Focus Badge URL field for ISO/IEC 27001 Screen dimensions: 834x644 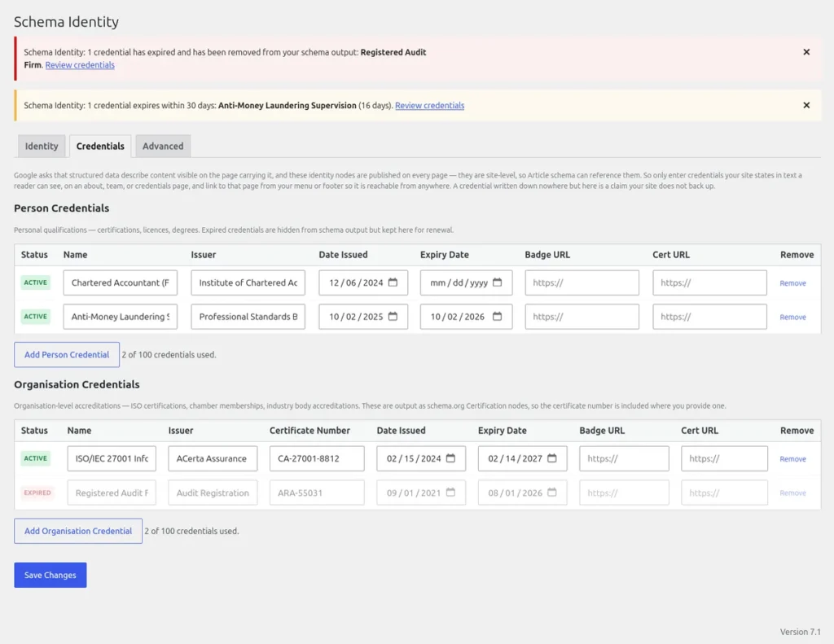point(624,458)
